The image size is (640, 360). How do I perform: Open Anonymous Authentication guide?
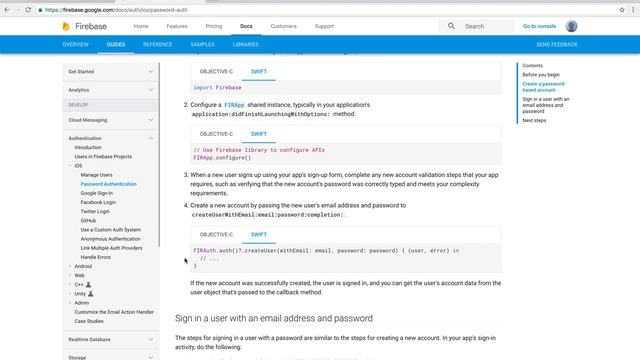pyautogui.click(x=110, y=239)
